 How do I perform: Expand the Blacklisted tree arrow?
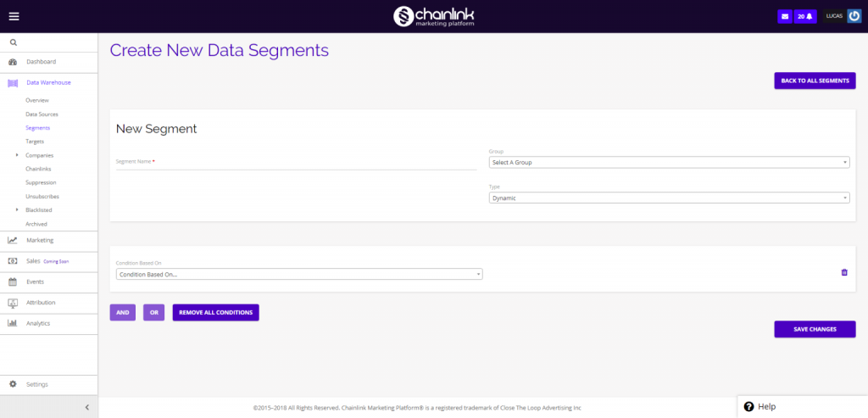[x=17, y=209]
